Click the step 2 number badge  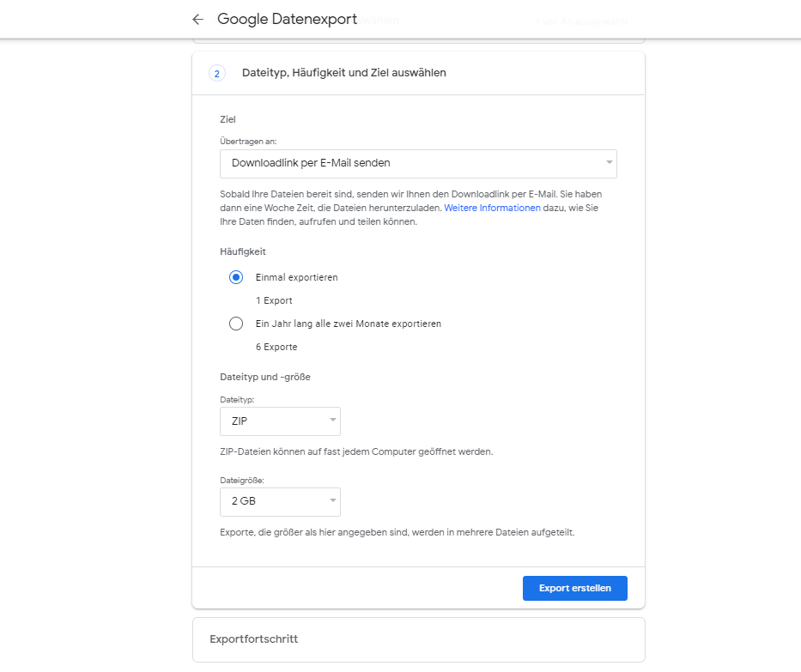point(216,74)
